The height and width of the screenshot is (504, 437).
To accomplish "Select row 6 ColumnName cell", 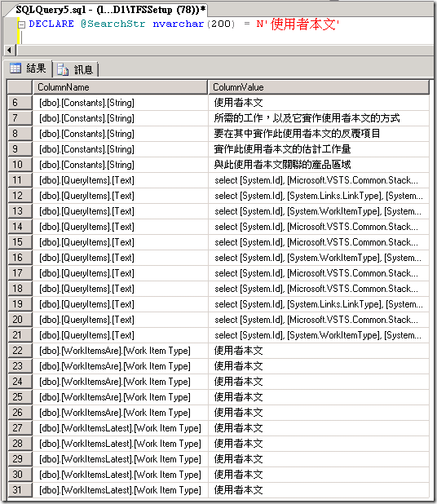I will click(x=120, y=103).
